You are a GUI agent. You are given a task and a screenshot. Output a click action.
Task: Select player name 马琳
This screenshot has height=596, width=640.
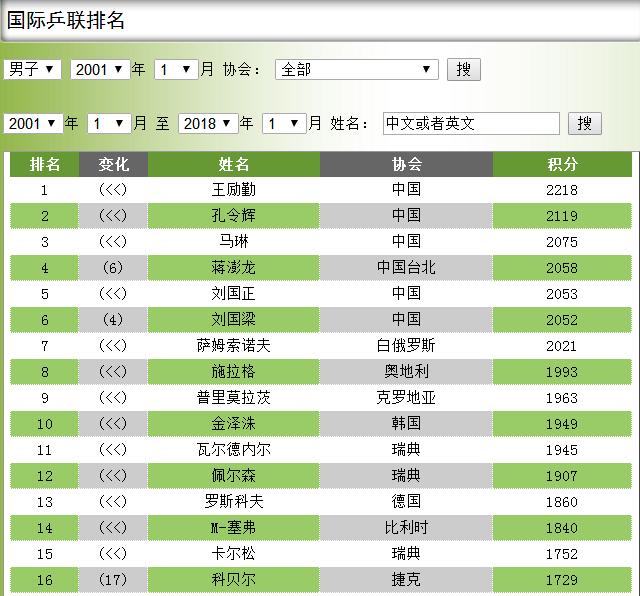click(234, 242)
